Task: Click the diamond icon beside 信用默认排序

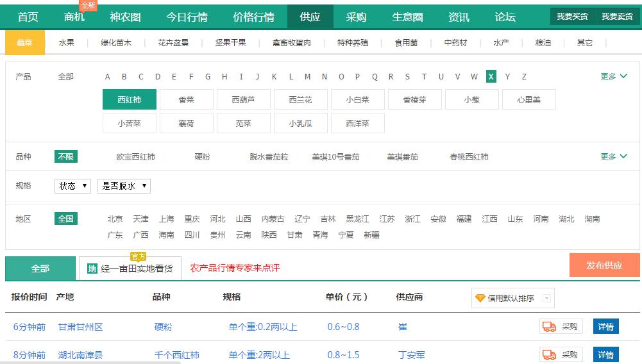Action: click(480, 298)
